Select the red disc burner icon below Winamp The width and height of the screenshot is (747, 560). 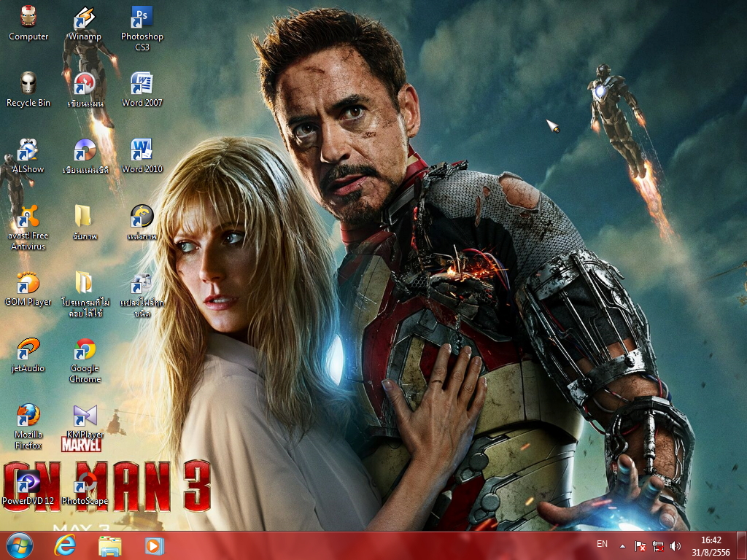85,90
